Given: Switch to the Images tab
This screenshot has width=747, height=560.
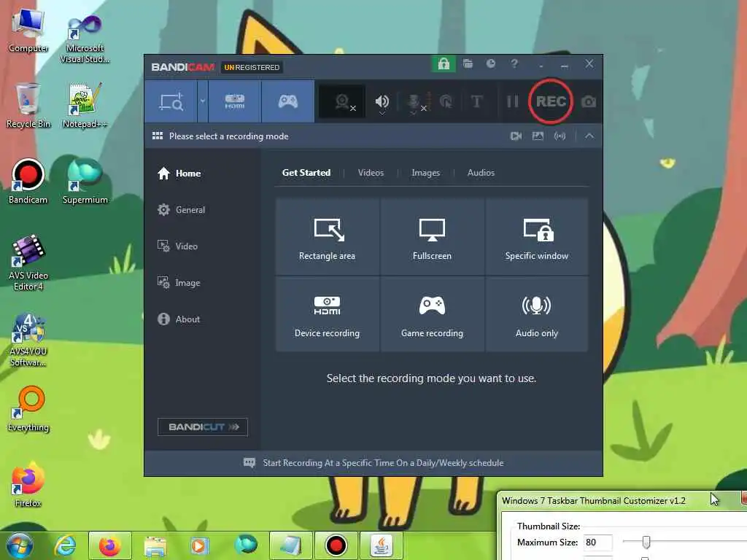Looking at the screenshot, I should coord(425,173).
